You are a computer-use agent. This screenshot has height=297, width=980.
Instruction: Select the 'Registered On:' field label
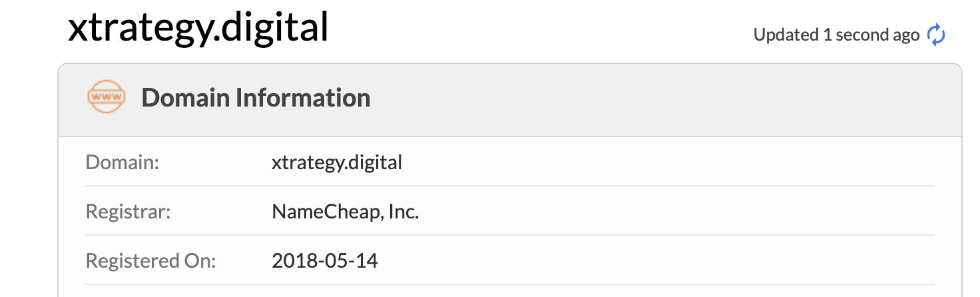point(151,261)
